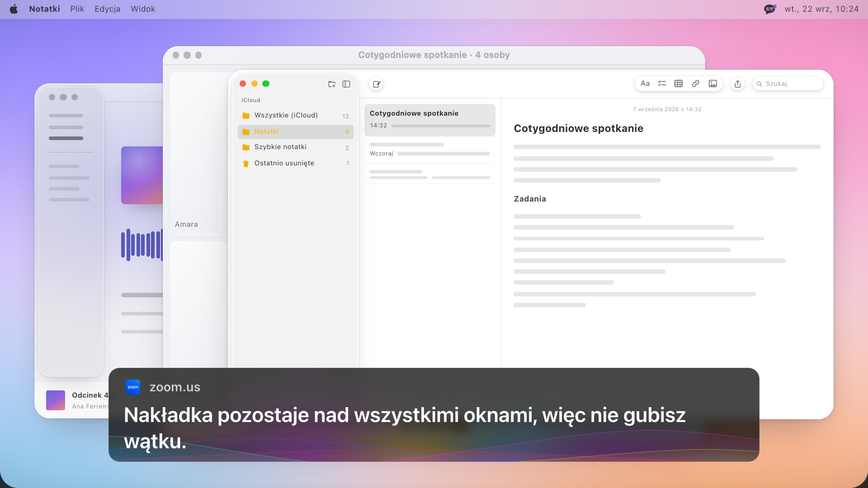Click the note title Cotygodniowe spotkanie in editor
Viewport: 868px width, 488px height.
click(x=578, y=128)
